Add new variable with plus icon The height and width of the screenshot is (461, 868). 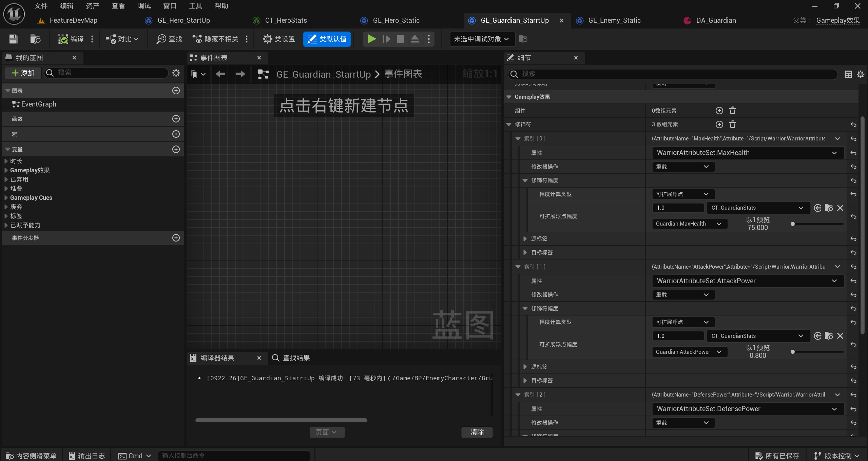176,149
